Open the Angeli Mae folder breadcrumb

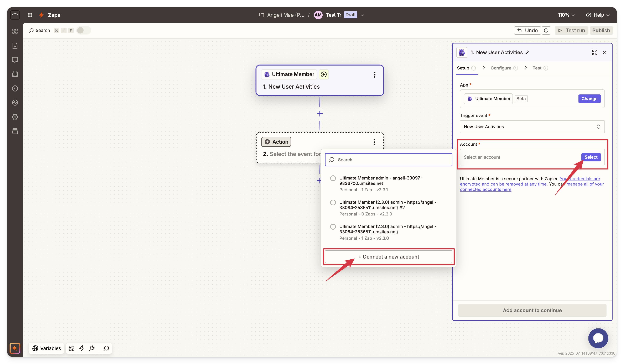point(282,15)
